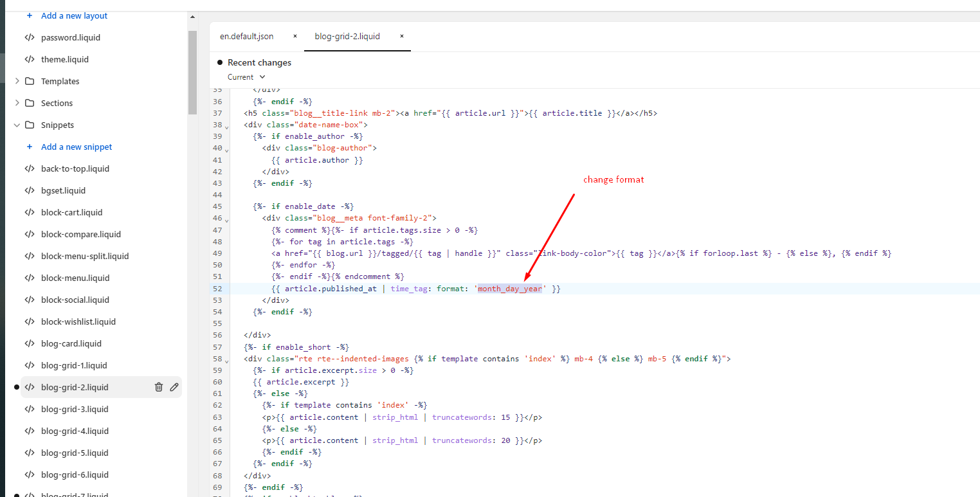Click 'enable_date' condition on line 45
This screenshot has height=497, width=980.
[x=310, y=206]
